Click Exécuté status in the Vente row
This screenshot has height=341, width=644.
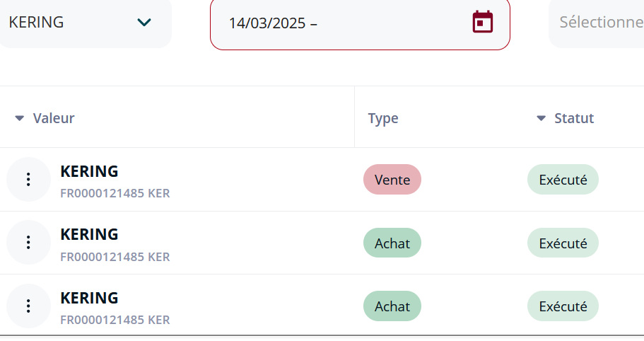click(x=563, y=180)
